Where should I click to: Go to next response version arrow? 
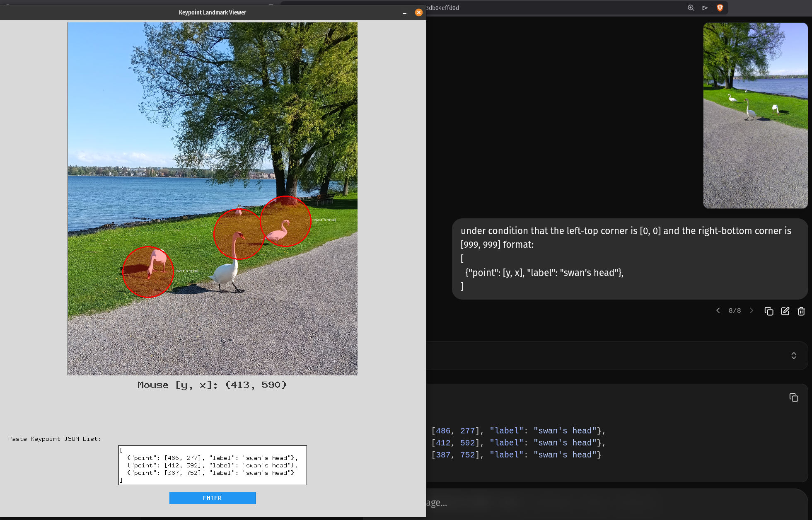tap(751, 311)
